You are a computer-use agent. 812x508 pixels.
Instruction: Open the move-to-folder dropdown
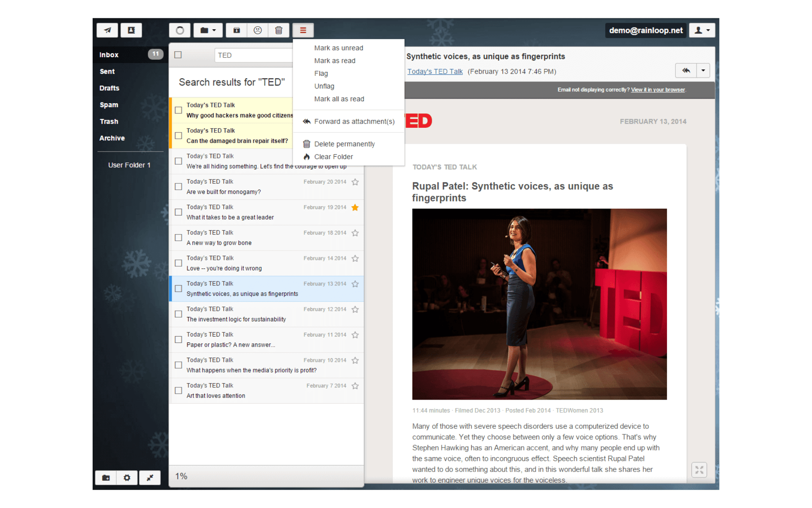point(208,30)
